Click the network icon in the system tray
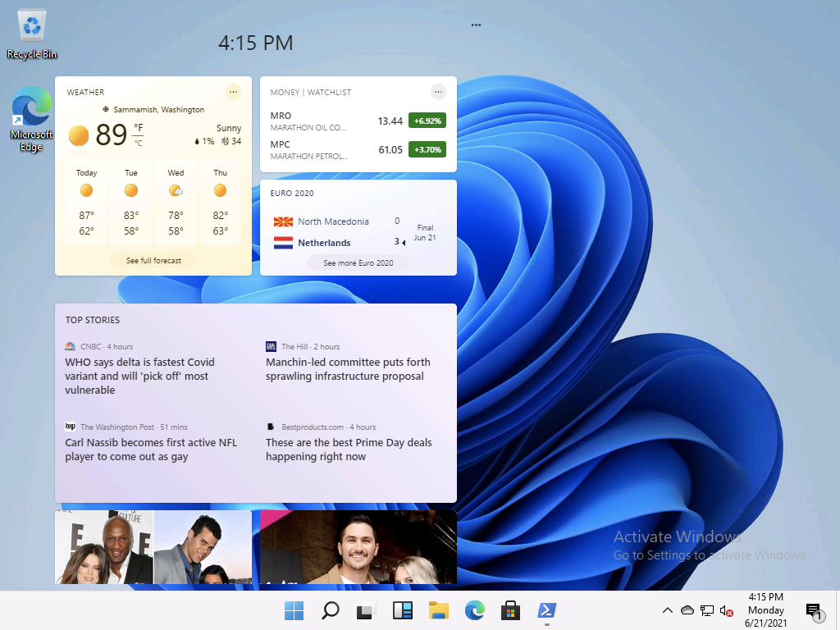This screenshot has width=840, height=630. [707, 610]
